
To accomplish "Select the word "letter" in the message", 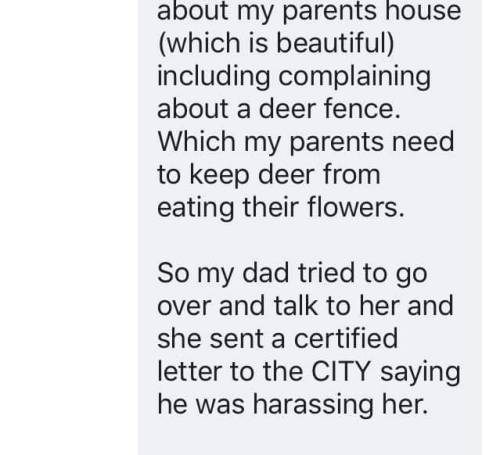I will (189, 371).
